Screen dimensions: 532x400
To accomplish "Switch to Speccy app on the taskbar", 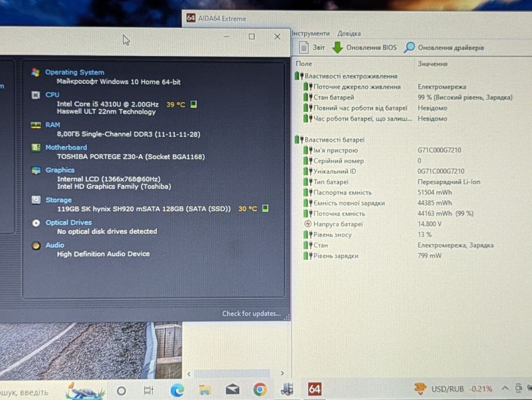I will coord(287,389).
